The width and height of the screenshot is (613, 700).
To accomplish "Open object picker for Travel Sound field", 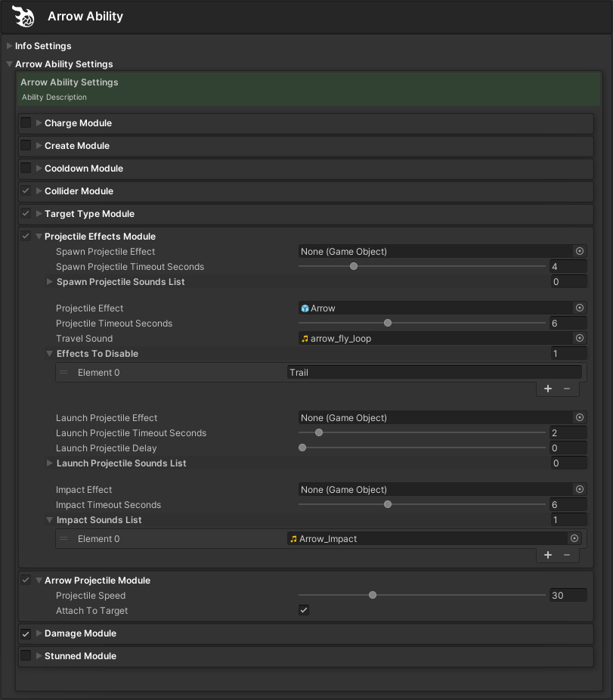I will coord(580,339).
